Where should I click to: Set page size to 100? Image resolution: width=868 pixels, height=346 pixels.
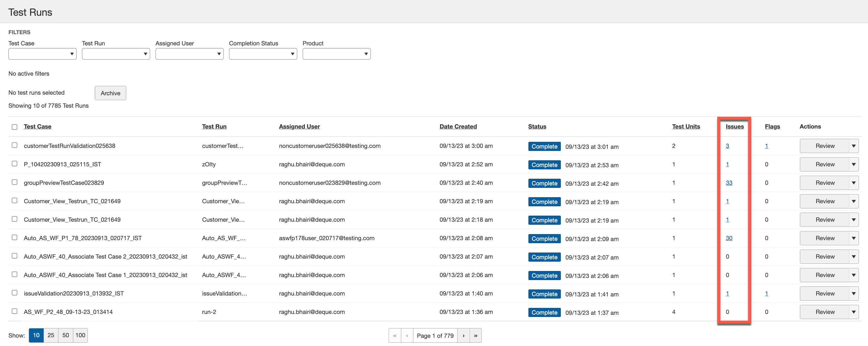coord(80,335)
